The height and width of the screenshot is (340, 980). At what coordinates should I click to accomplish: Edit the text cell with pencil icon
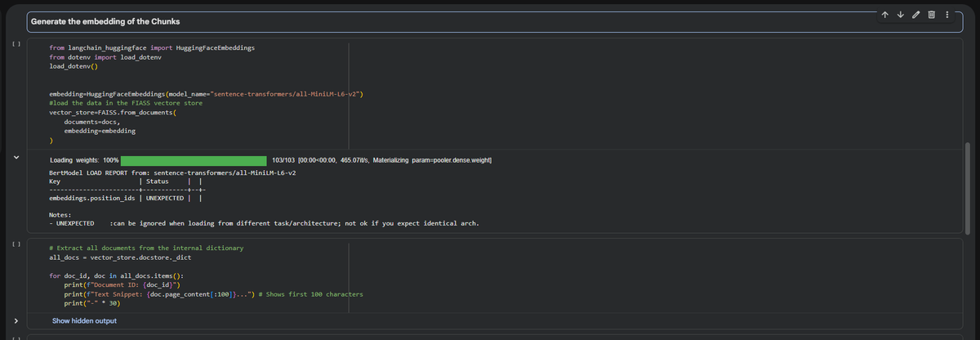[x=915, y=15]
